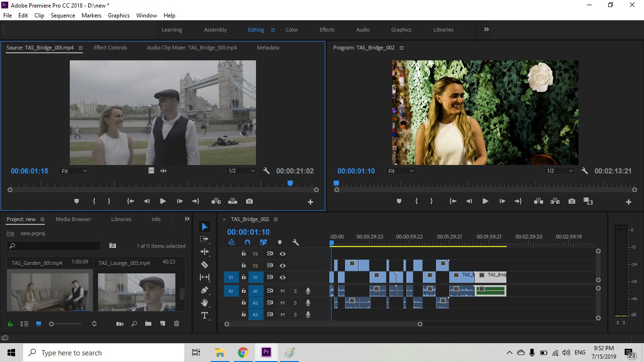644x362 pixels.
Task: Select the Hand tool
Action: coord(205,303)
